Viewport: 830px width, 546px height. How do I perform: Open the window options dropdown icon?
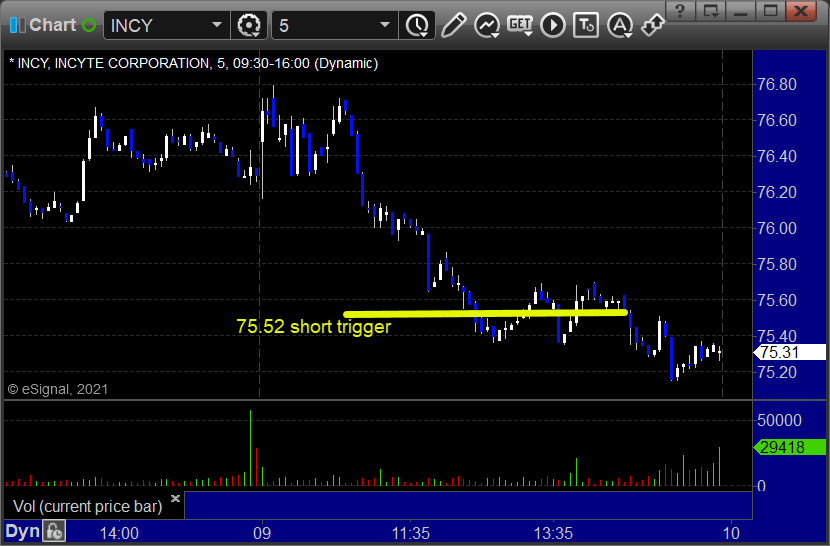click(x=710, y=10)
